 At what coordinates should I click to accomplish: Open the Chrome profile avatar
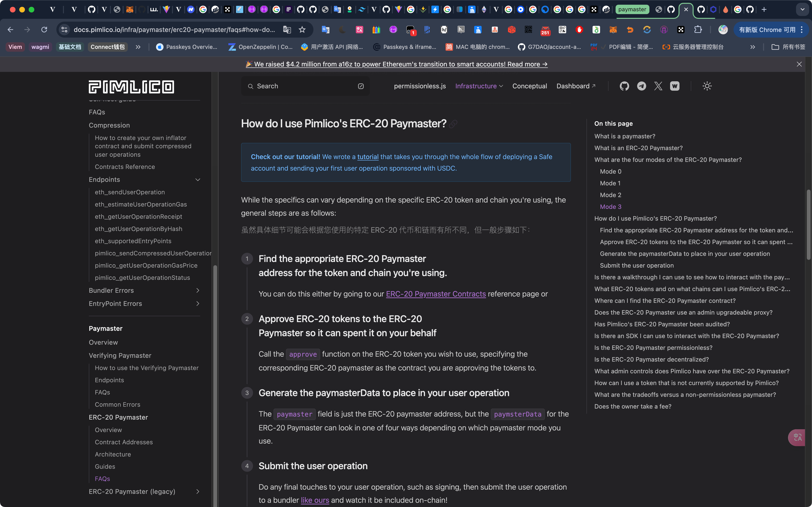point(723,30)
